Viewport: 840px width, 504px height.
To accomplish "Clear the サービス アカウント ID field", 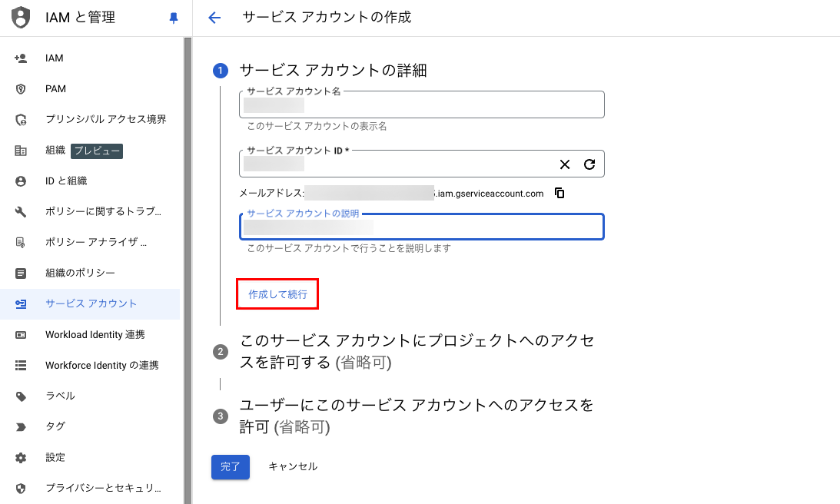I will tap(564, 164).
